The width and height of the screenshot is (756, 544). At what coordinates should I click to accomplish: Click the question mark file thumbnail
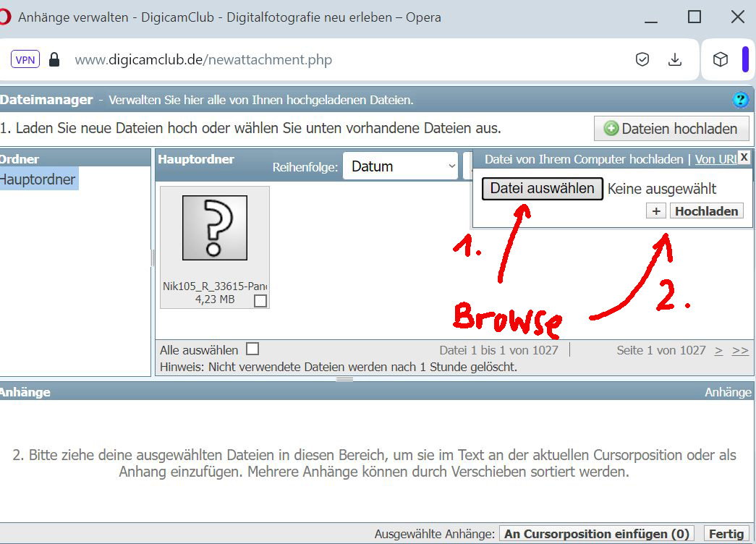click(x=214, y=228)
